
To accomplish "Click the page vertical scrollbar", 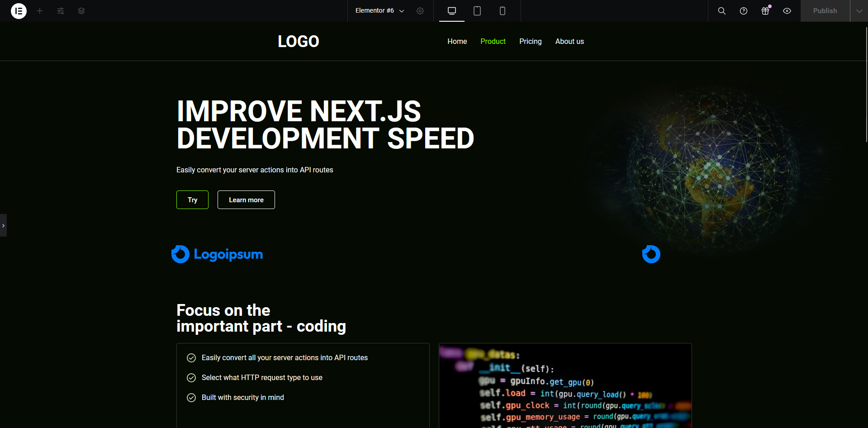I will [866, 85].
